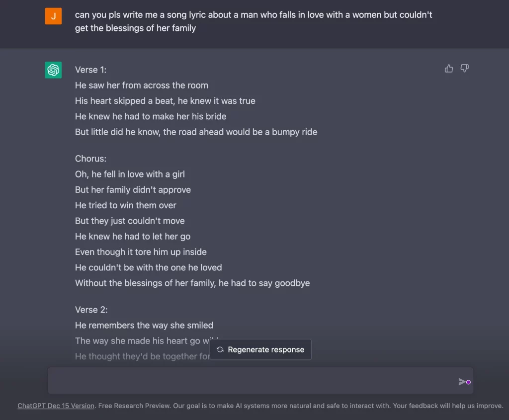
Task: Click the purple dot beside send arrow
Action: tap(468, 382)
